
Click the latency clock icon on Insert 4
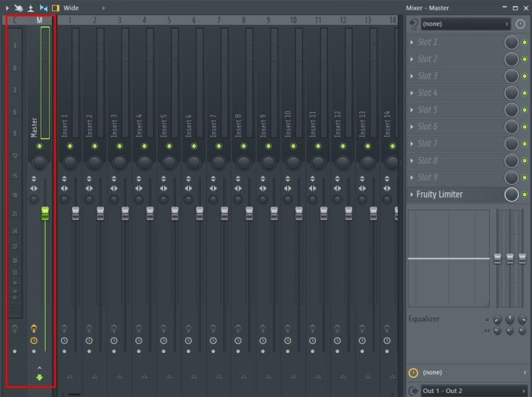pyautogui.click(x=139, y=341)
